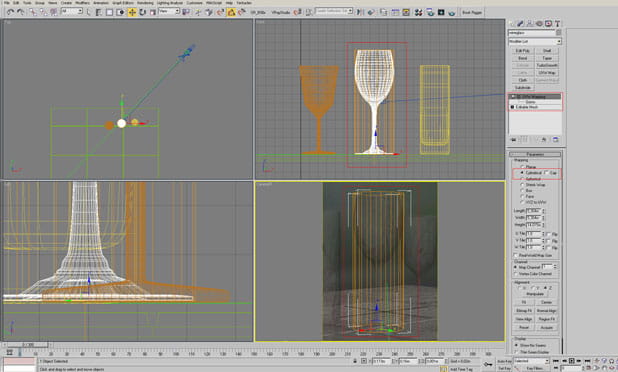This screenshot has width=618, height=372.
Task: Activate the Select and Uniform Scale tool
Action: 153,12
